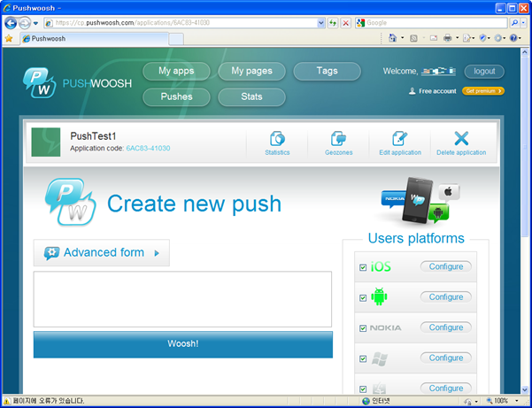Click the Internet zone globe icon
Screen dimensions: 532x408
[x=366, y=401]
